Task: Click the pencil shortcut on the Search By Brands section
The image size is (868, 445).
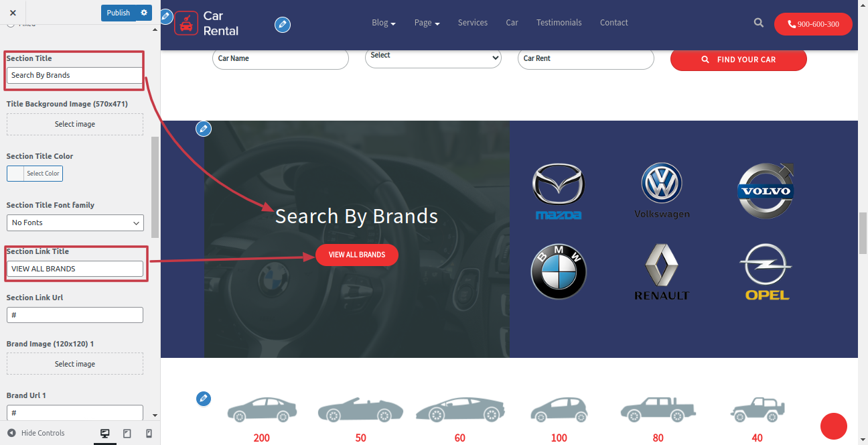Action: click(204, 129)
